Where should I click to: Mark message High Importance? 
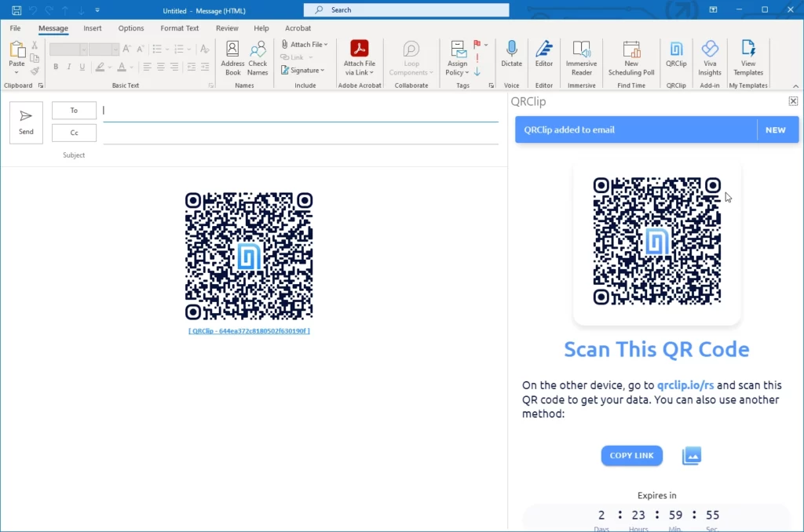click(477, 58)
